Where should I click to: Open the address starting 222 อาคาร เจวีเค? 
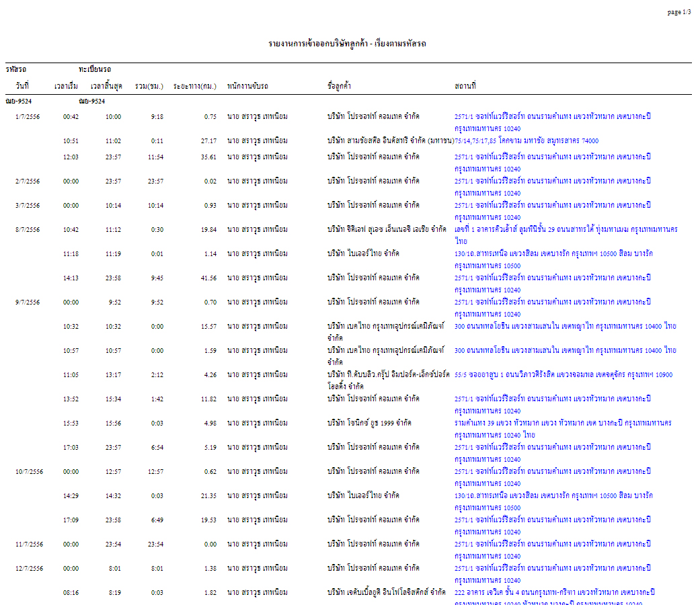click(555, 598)
